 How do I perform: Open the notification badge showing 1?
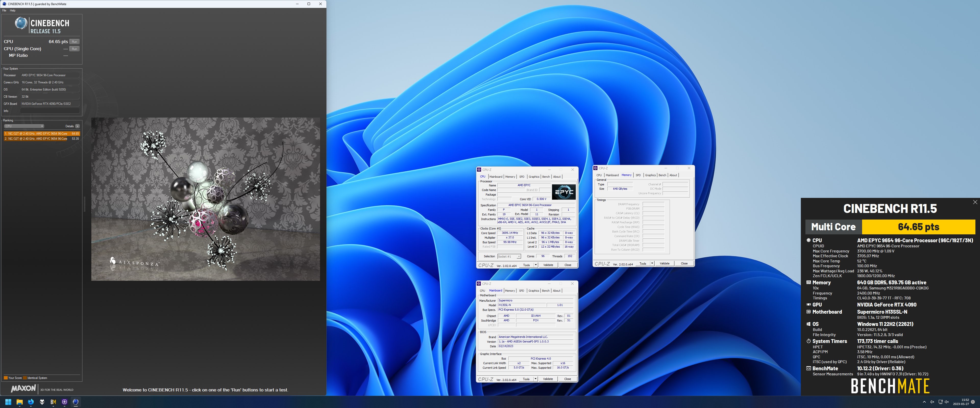coord(973,402)
